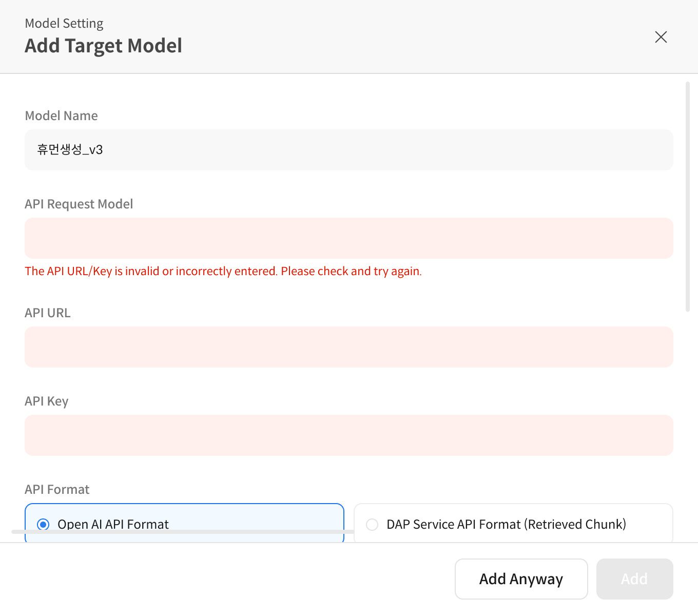Focus the Model Name input field
Screen dimensions: 698x616
coord(349,150)
